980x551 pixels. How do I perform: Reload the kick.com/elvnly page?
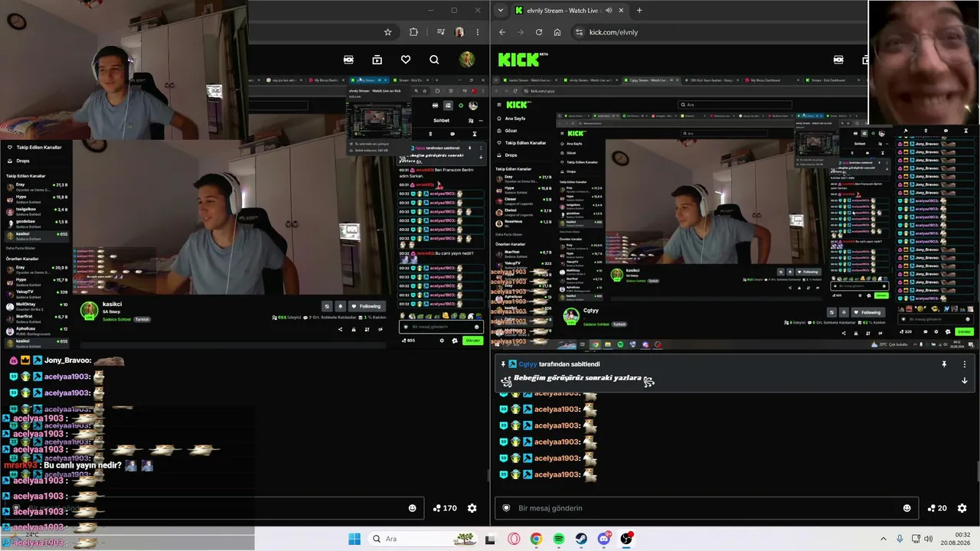coord(539,32)
